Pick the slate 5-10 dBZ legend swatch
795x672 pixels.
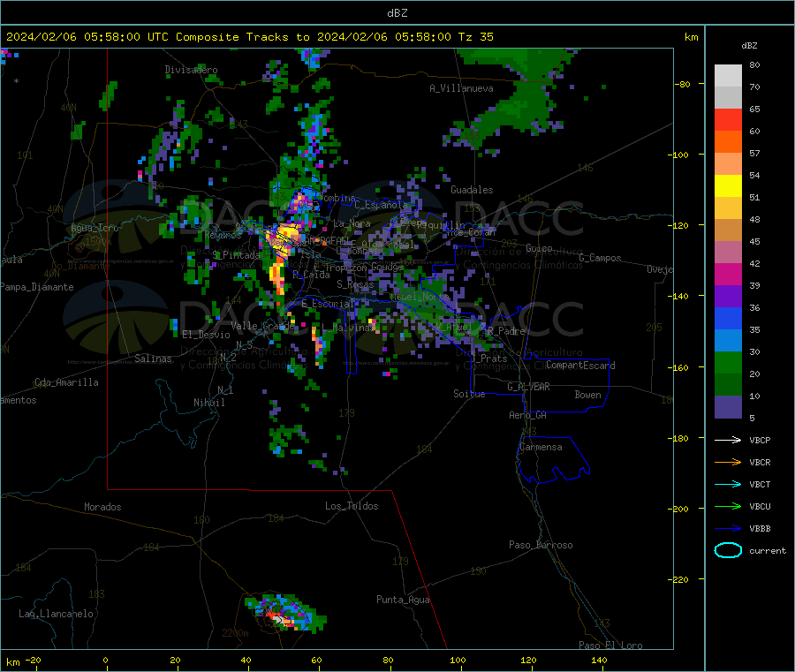click(728, 407)
